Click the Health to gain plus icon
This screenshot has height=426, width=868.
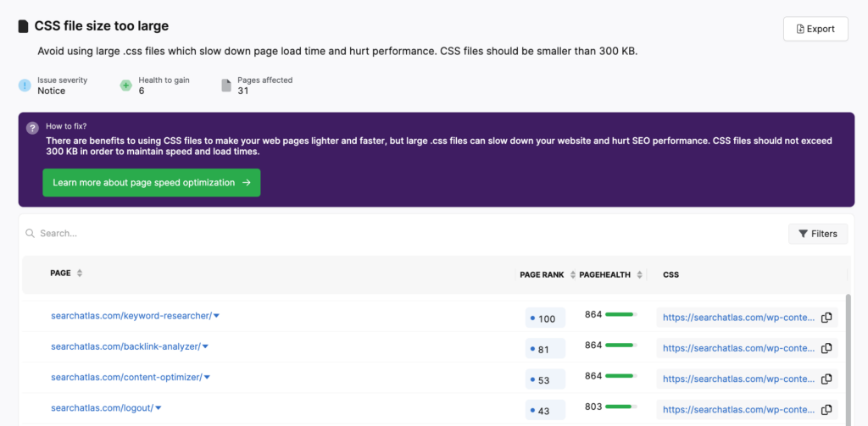[x=125, y=86]
